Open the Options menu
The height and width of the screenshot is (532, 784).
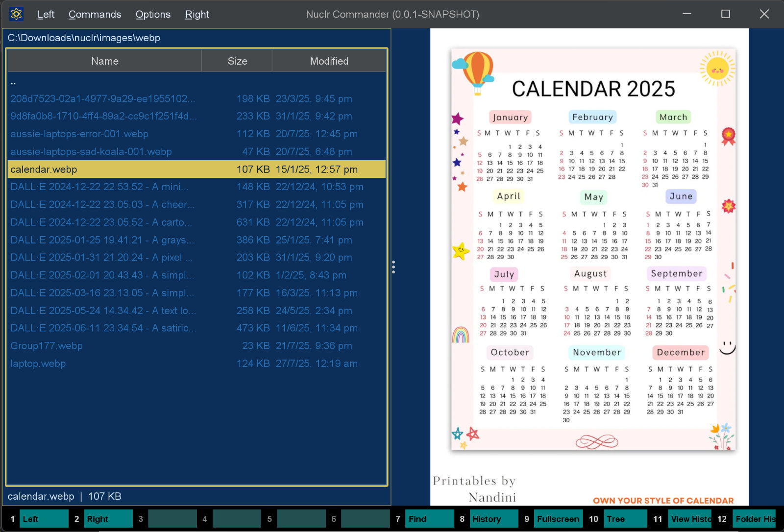pos(153,14)
